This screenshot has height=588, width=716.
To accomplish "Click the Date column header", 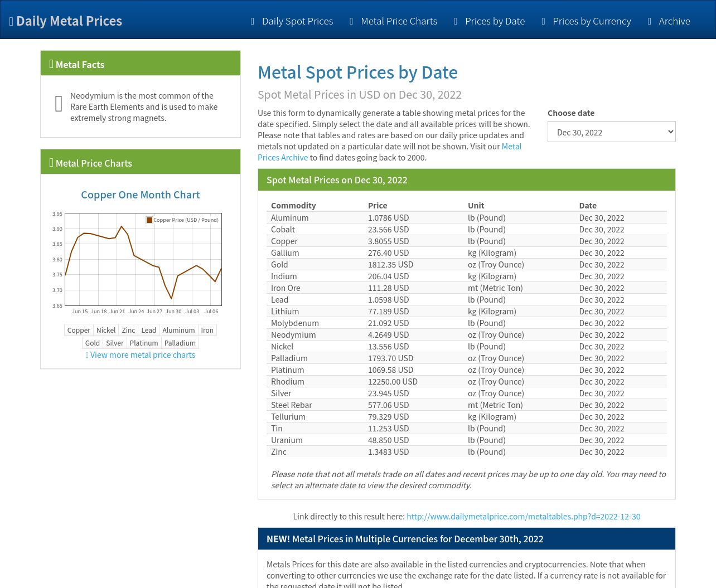I will coord(588,205).
